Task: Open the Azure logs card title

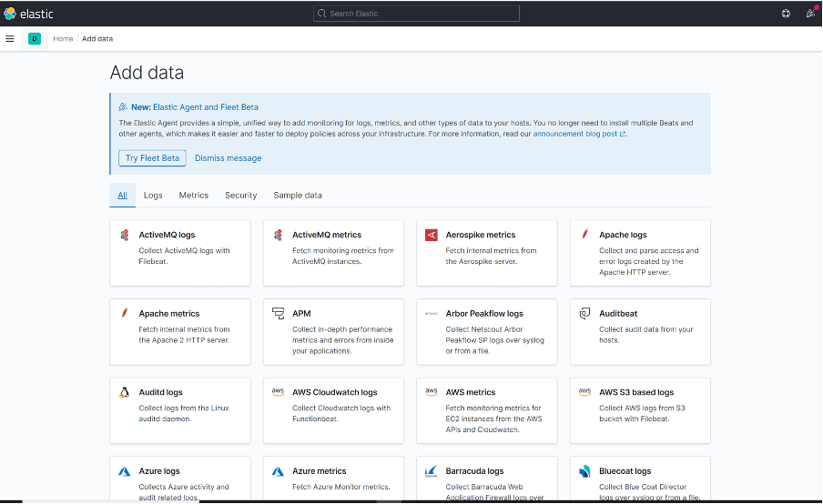Action: [x=159, y=471]
